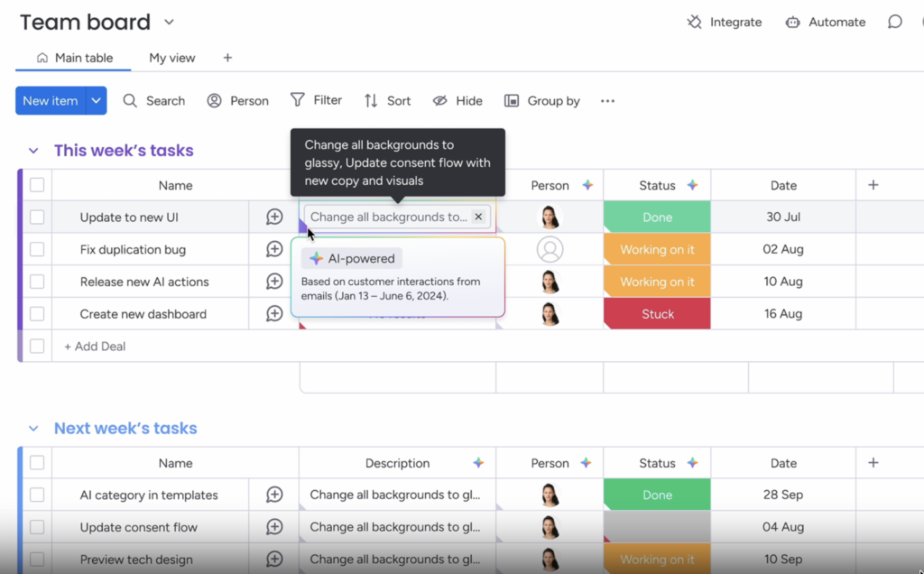This screenshot has width=924, height=574.
Task: Switch to the Main table tab
Action: pyautogui.click(x=74, y=58)
